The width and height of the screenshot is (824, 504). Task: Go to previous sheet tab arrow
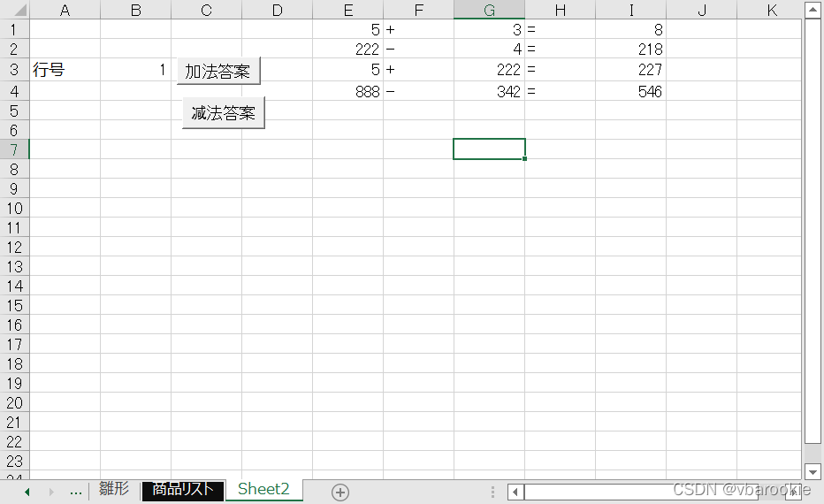[x=27, y=492]
